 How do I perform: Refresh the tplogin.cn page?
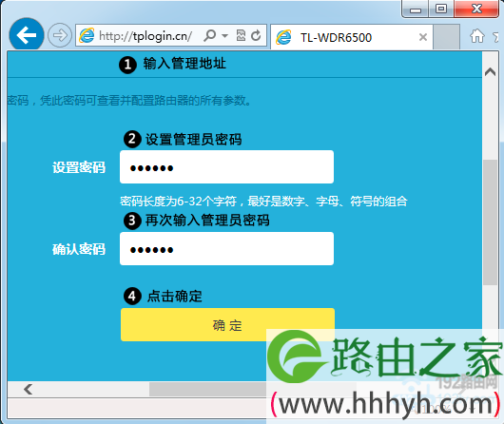(x=256, y=35)
